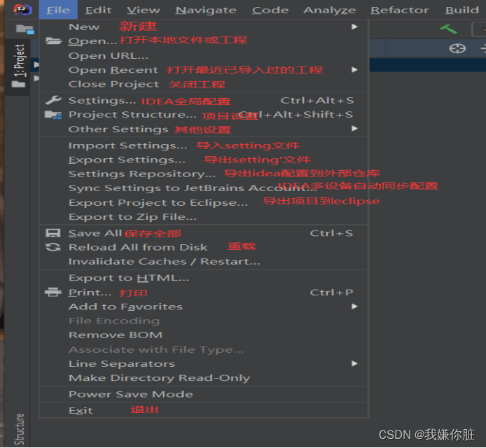Choose Import Settings...
Screen dimensions: 486x448
click(x=204, y=146)
